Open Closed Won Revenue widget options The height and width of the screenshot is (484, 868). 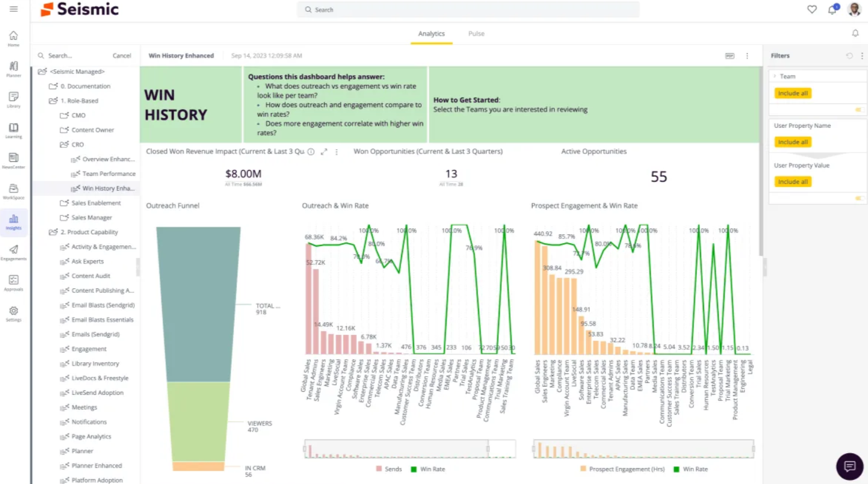pyautogui.click(x=337, y=152)
